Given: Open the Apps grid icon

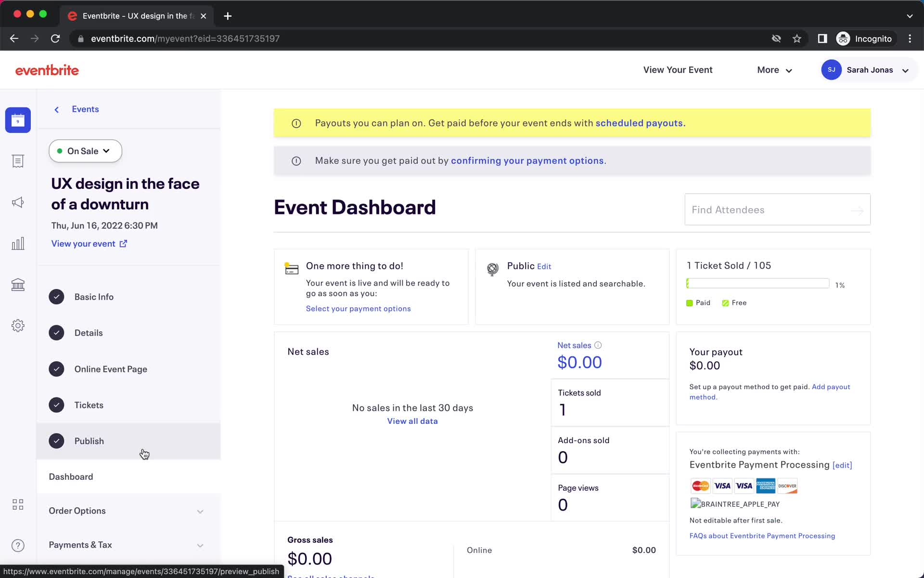Looking at the screenshot, I should pos(18,504).
